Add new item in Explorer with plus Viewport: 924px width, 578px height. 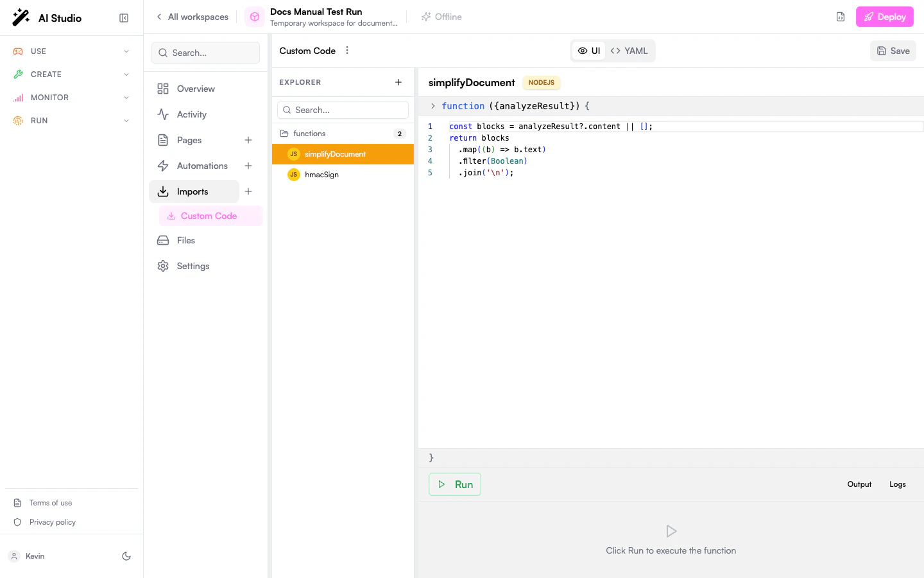(398, 82)
